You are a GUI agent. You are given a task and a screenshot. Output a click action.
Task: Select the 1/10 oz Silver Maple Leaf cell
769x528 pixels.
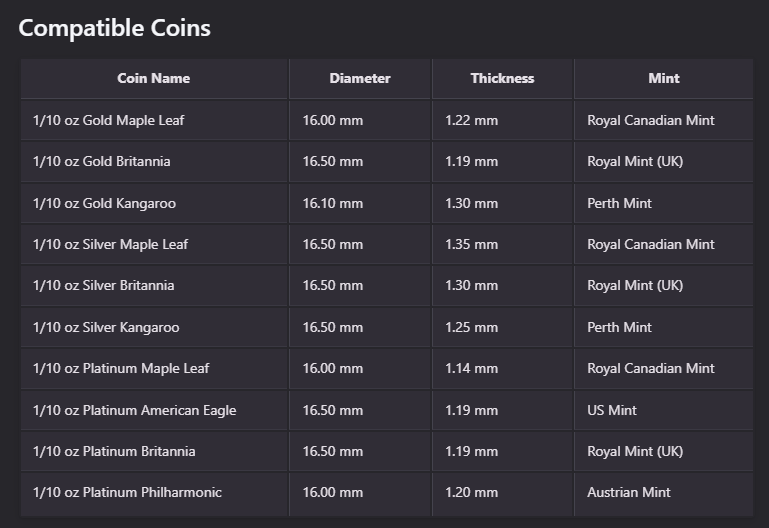coord(110,244)
